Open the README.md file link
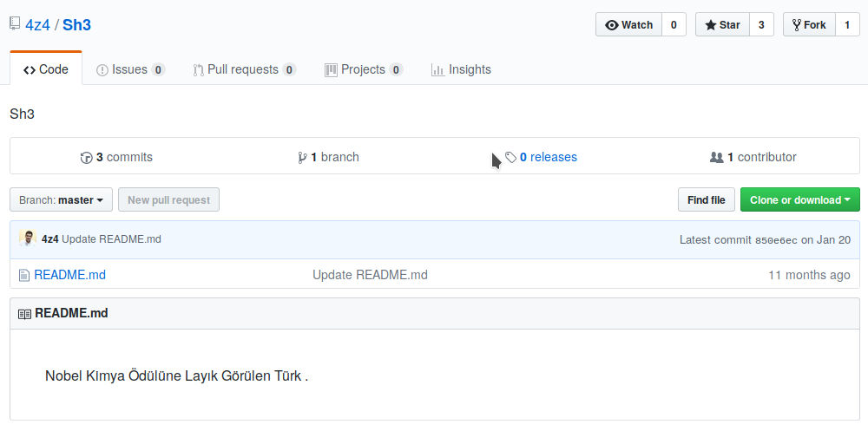 pyautogui.click(x=69, y=275)
